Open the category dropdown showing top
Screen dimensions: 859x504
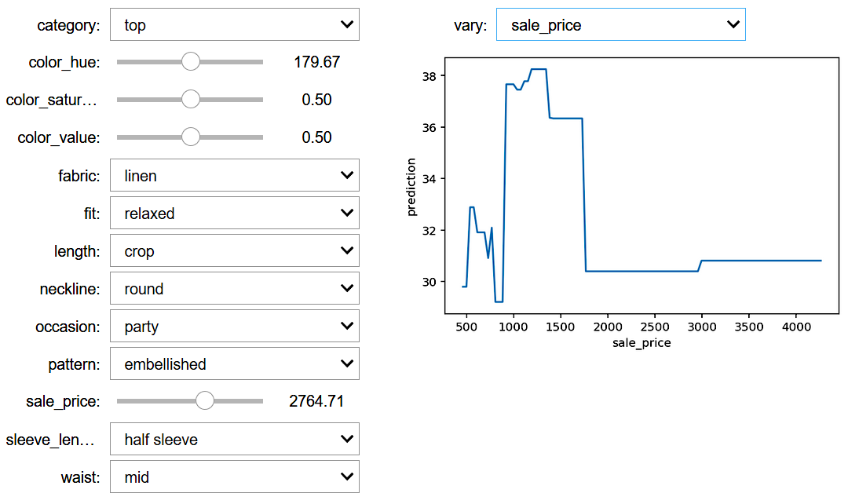point(234,25)
